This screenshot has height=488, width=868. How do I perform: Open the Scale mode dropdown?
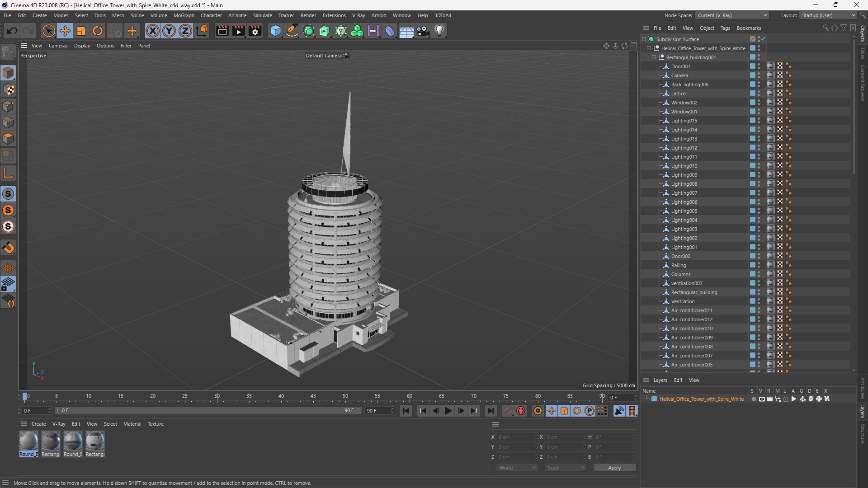click(x=566, y=468)
